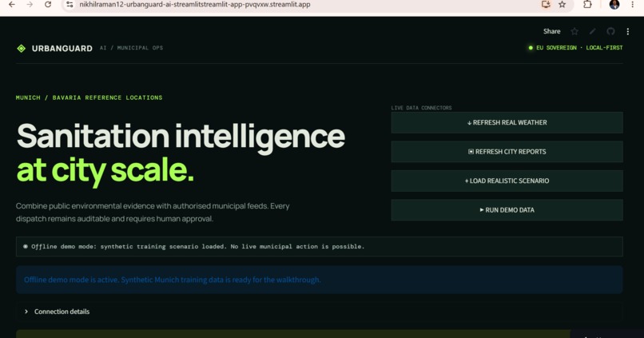
Task: Click the URBANGUARD brand name
Action: (x=62, y=49)
